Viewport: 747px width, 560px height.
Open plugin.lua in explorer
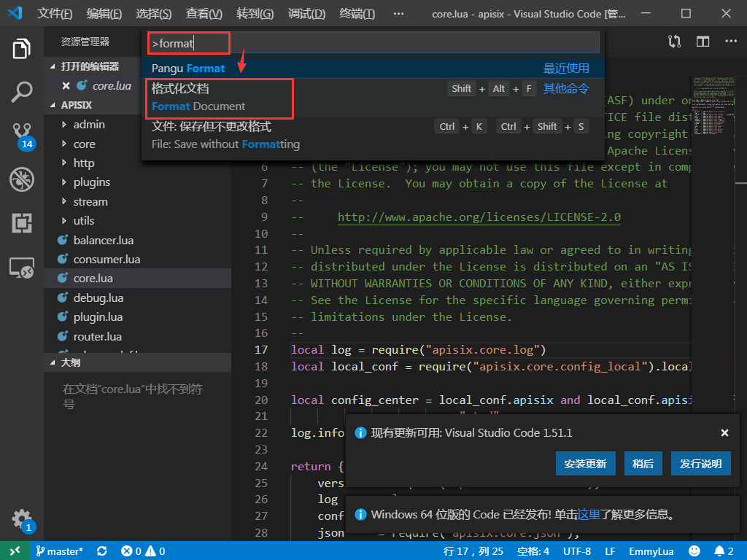coord(98,316)
